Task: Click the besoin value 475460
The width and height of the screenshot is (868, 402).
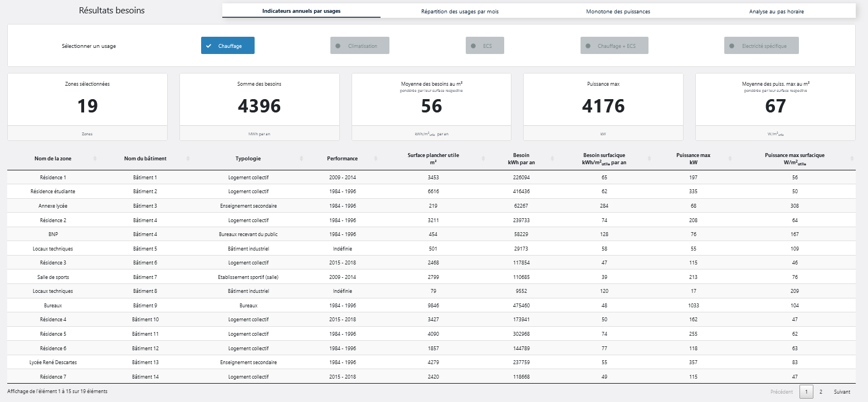Action: click(x=522, y=306)
